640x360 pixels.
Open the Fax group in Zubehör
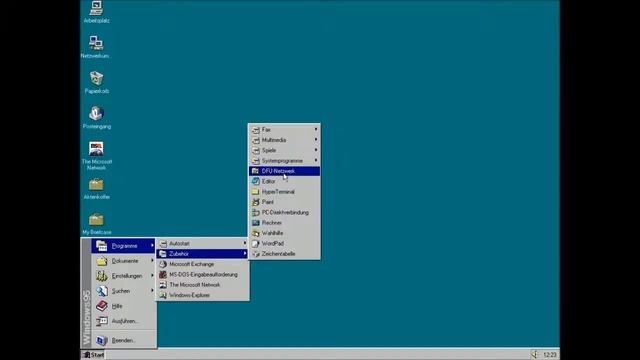[x=284, y=129]
